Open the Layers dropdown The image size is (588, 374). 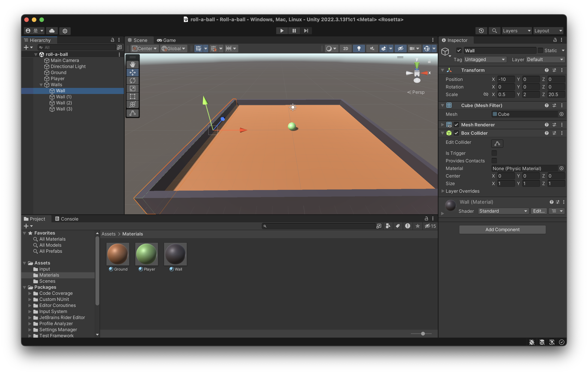coord(516,31)
